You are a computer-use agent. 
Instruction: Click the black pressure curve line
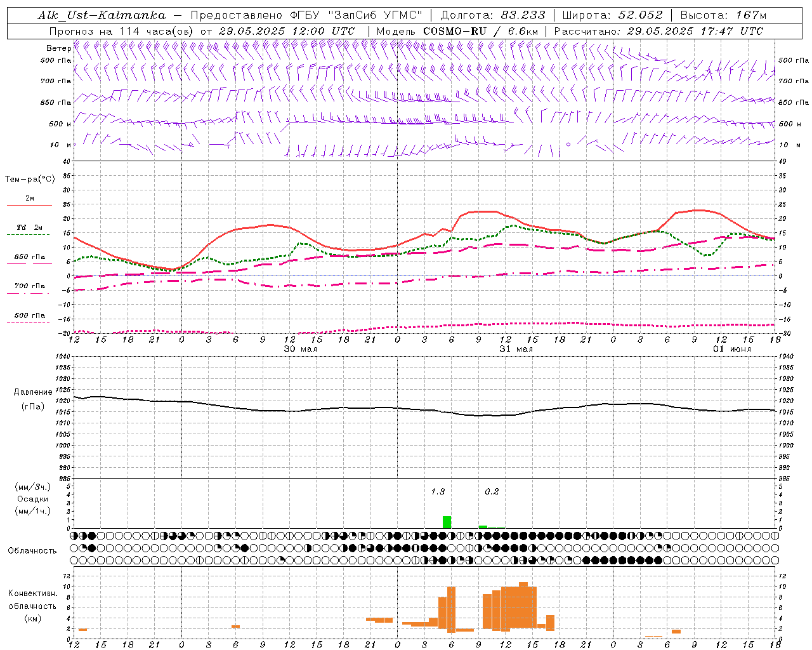[424, 409]
